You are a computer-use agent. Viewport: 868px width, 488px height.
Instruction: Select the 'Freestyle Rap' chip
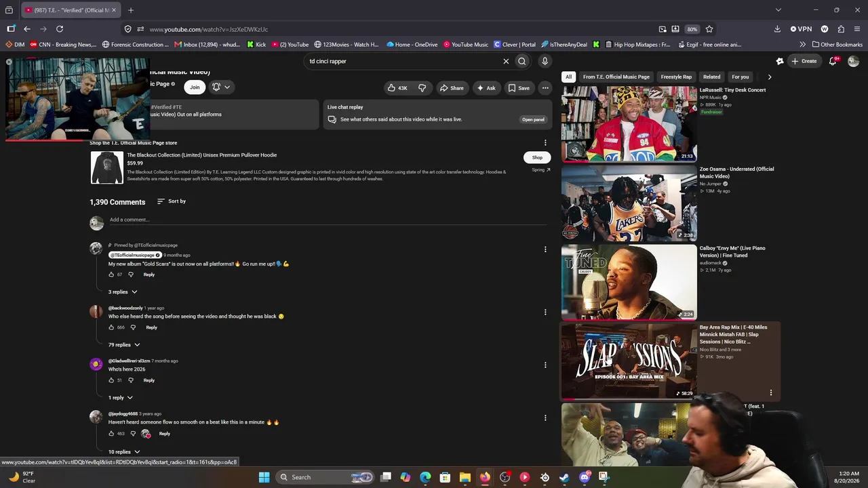(x=676, y=77)
